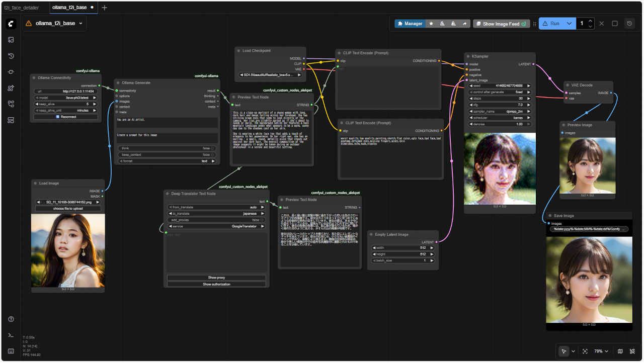Open the Run button options dropdown arrow

pos(569,24)
